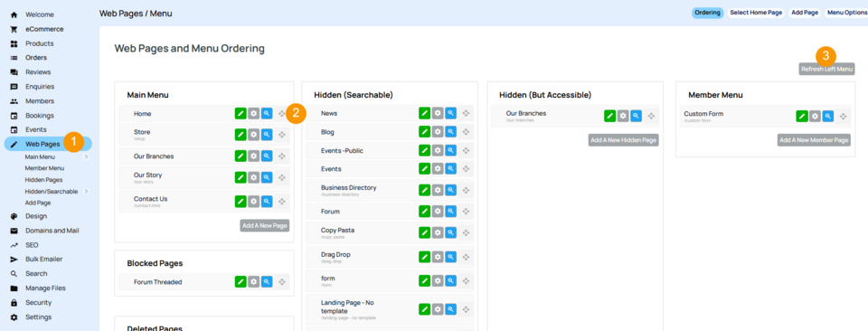
Task: Expand the Main Menu sidebar chevron
Action: pos(86,157)
